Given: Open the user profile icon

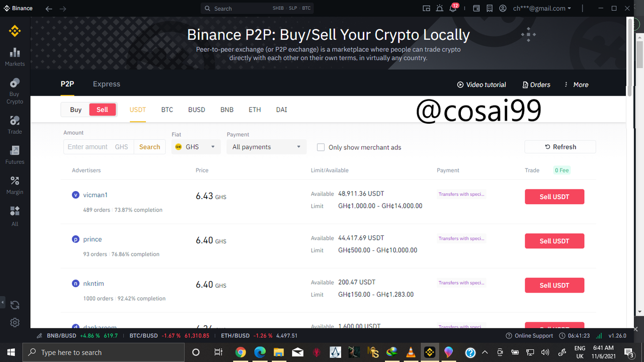Looking at the screenshot, I should click(x=503, y=9).
